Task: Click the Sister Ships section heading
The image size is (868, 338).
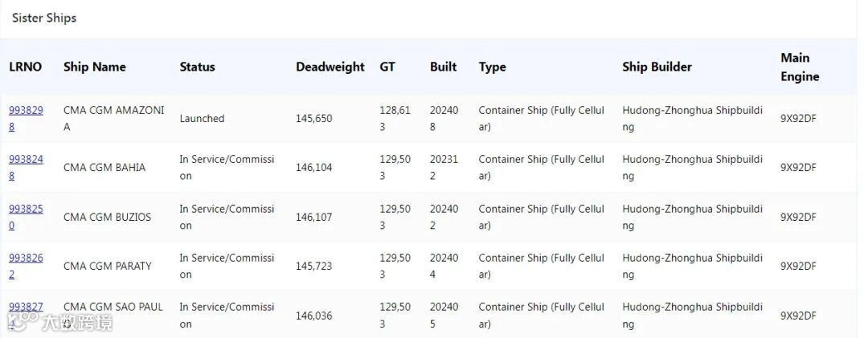Action: [44, 18]
